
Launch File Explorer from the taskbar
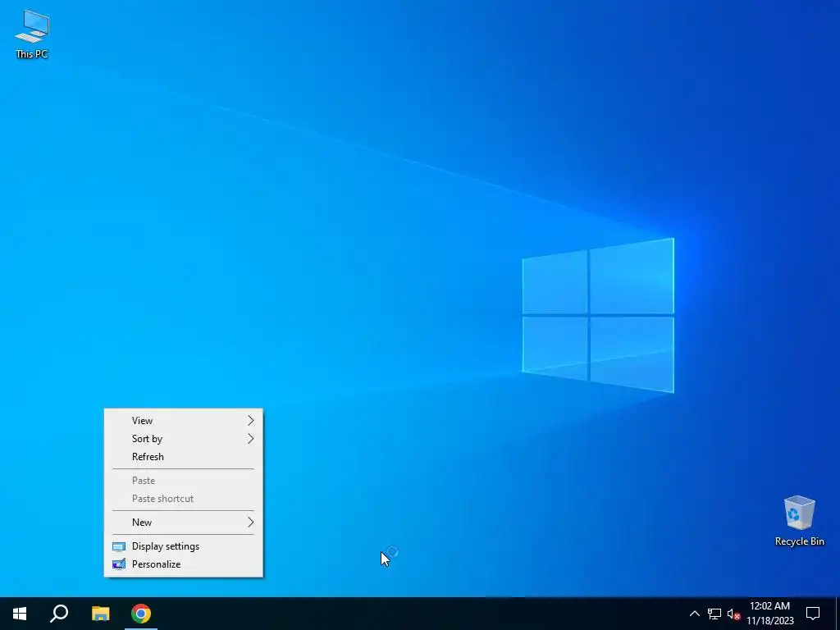pos(100,614)
